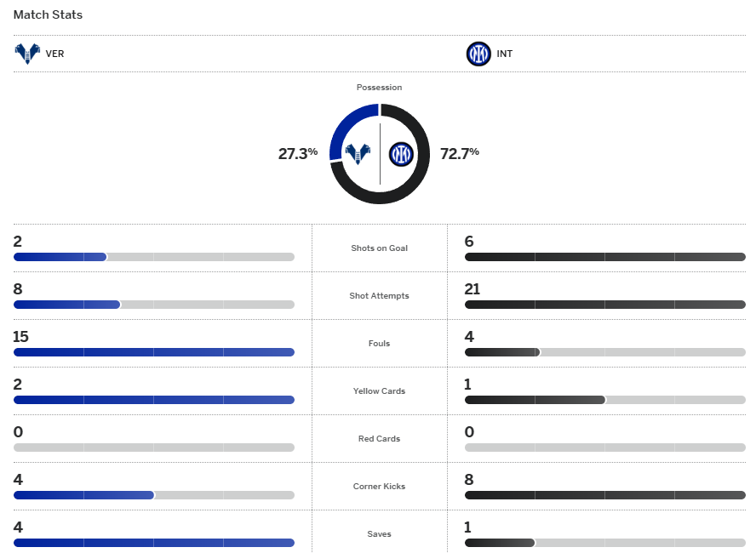
Task: Click the Inter Milan crest in the header
Action: (x=478, y=54)
